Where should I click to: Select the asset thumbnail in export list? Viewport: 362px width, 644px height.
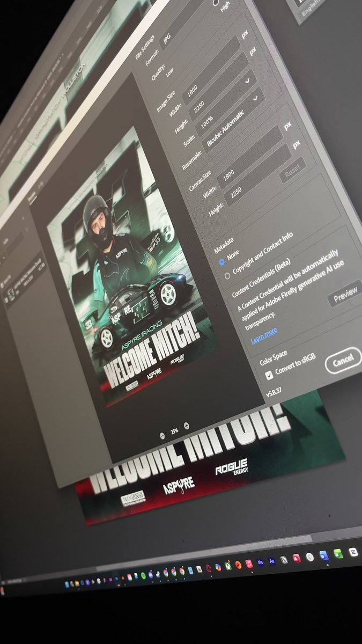pyautogui.click(x=10, y=294)
